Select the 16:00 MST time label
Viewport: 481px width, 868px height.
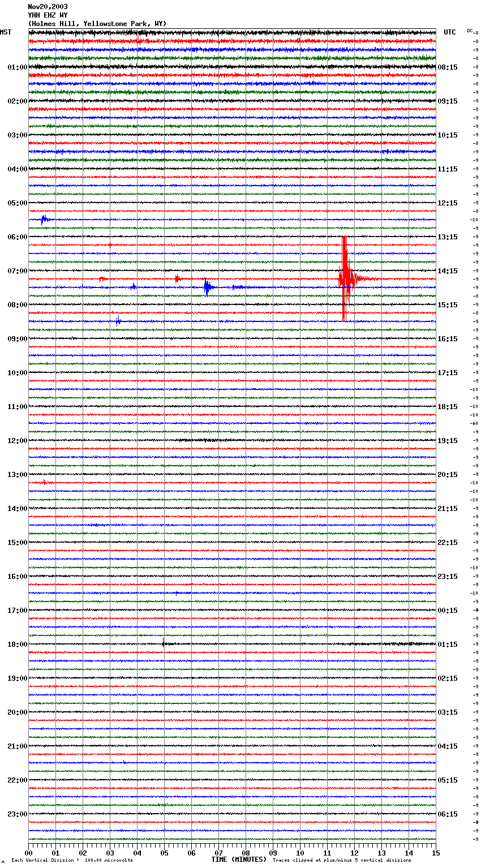tap(18, 577)
